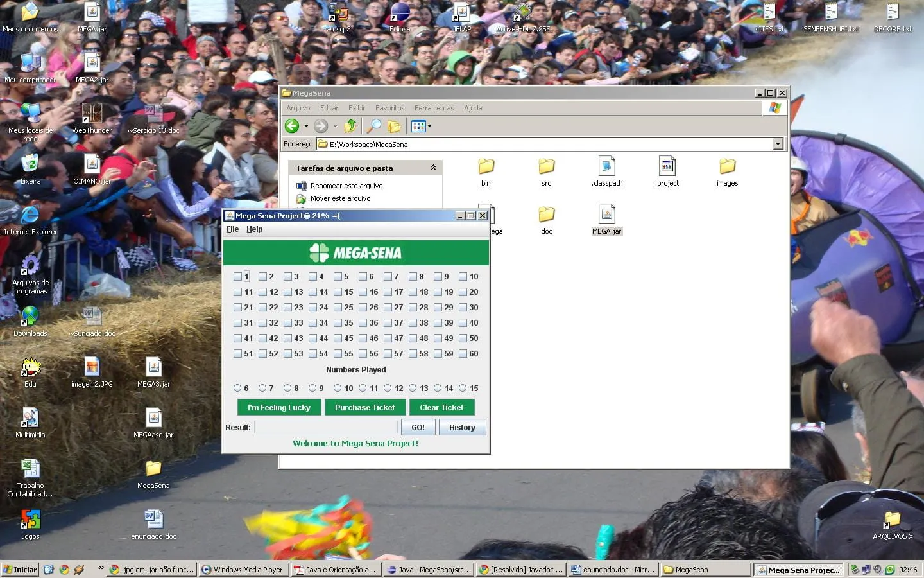This screenshot has height=578, width=924.
Task: Open the bin folder in MegaSena window
Action: (486, 171)
